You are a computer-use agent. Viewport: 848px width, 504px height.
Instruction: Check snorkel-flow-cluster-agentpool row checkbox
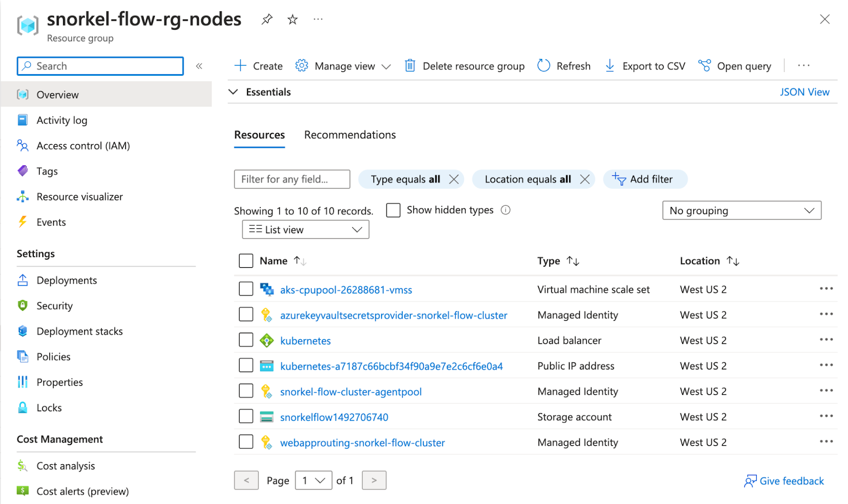[246, 391]
